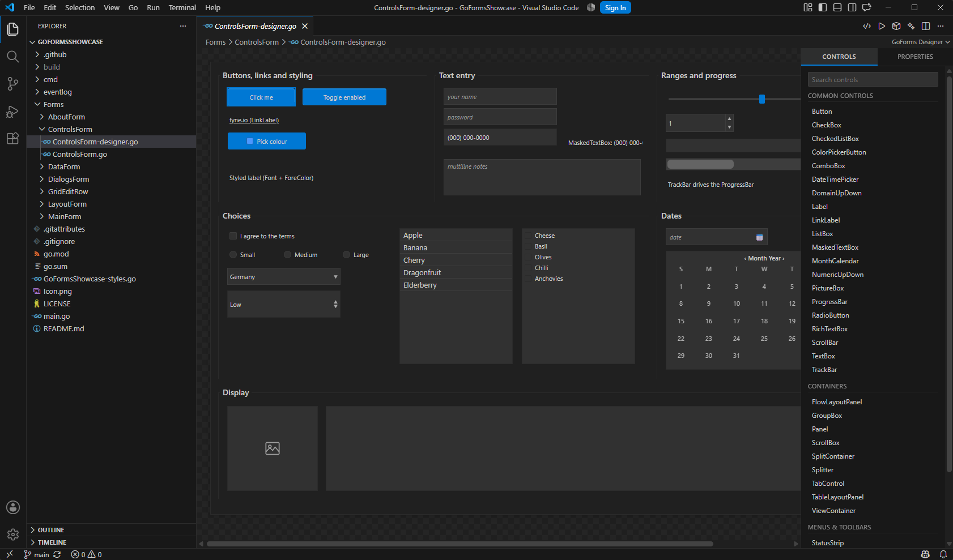This screenshot has height=560, width=953.
Task: Switch to the CONTROLS tab
Action: point(839,57)
